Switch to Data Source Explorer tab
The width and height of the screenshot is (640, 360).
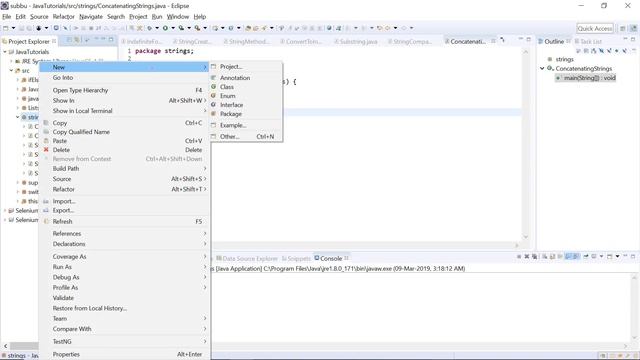247,258
